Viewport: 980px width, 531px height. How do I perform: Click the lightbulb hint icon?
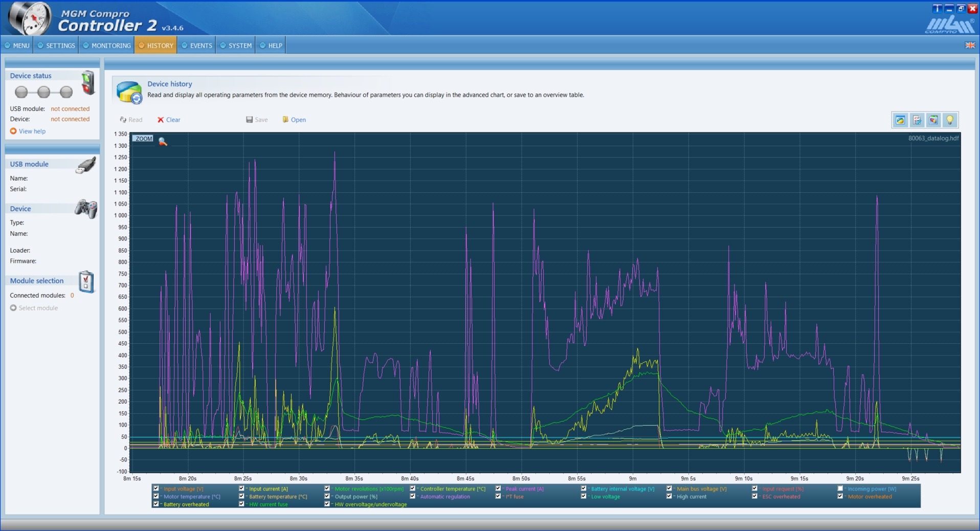[x=949, y=120]
